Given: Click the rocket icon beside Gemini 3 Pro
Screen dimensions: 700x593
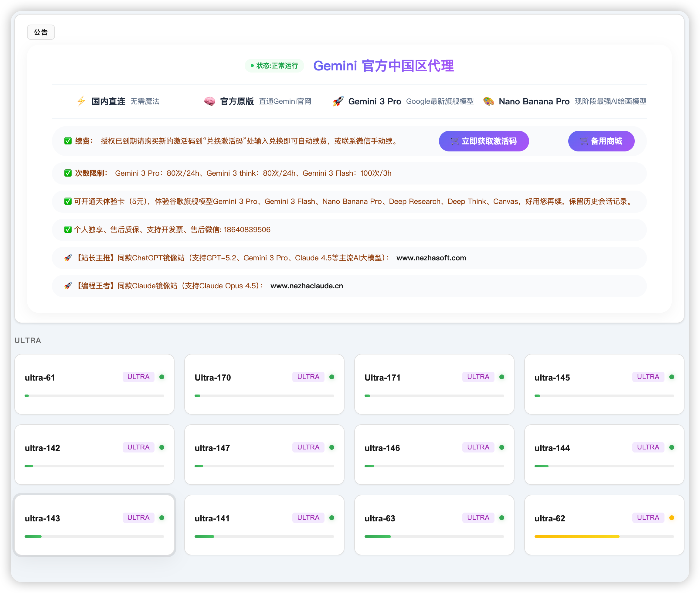Looking at the screenshot, I should click(338, 101).
